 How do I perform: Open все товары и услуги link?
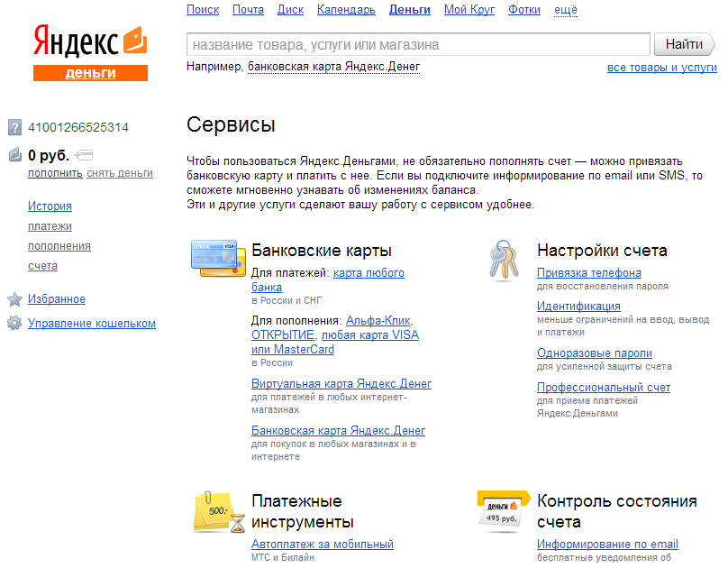662,68
